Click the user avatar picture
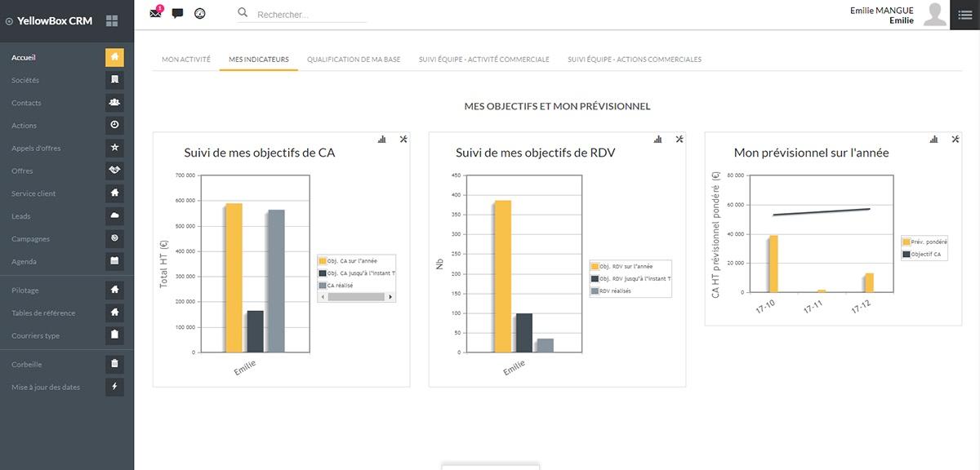Viewport: 980px width, 470px height. [935, 15]
